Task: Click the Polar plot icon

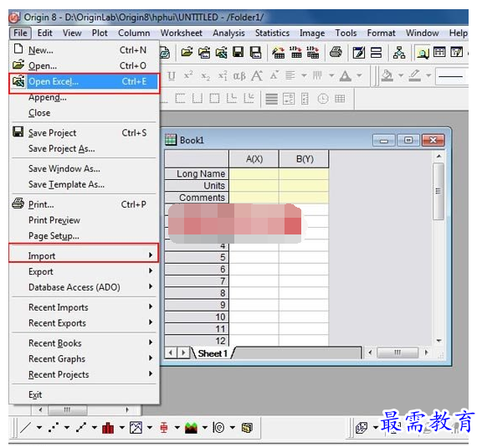Action: [x=218, y=427]
